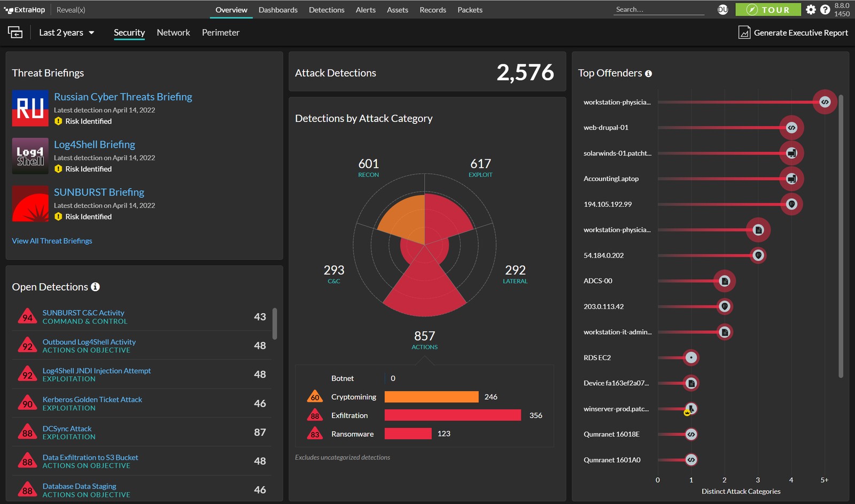
Task: Open Log4Shell JNDI Injection Attempt detection
Action: coord(97,370)
